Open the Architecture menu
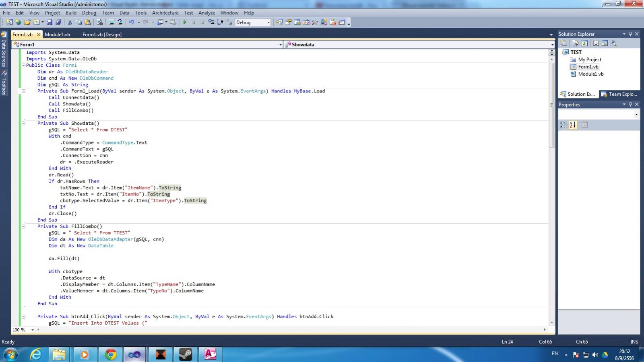 [165, 13]
